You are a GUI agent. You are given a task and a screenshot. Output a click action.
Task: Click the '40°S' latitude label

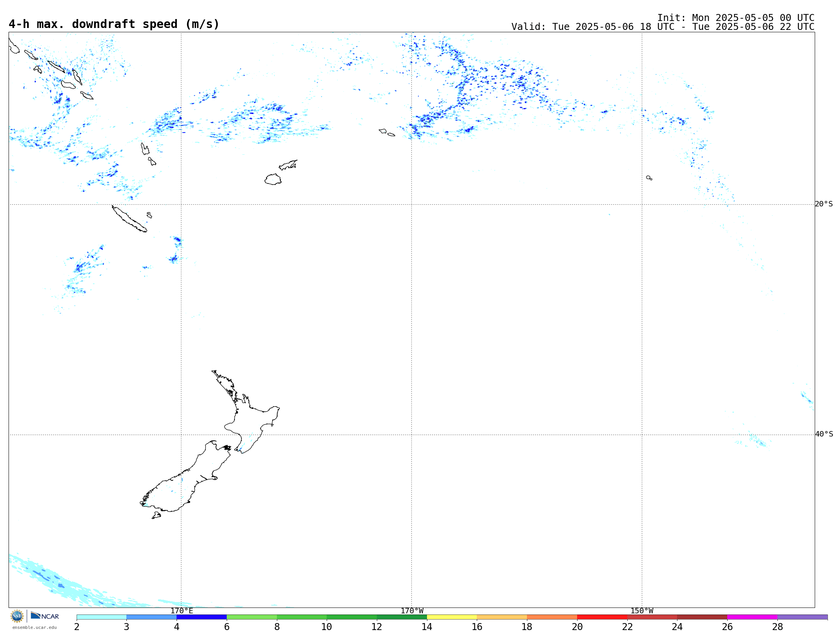coord(824,434)
